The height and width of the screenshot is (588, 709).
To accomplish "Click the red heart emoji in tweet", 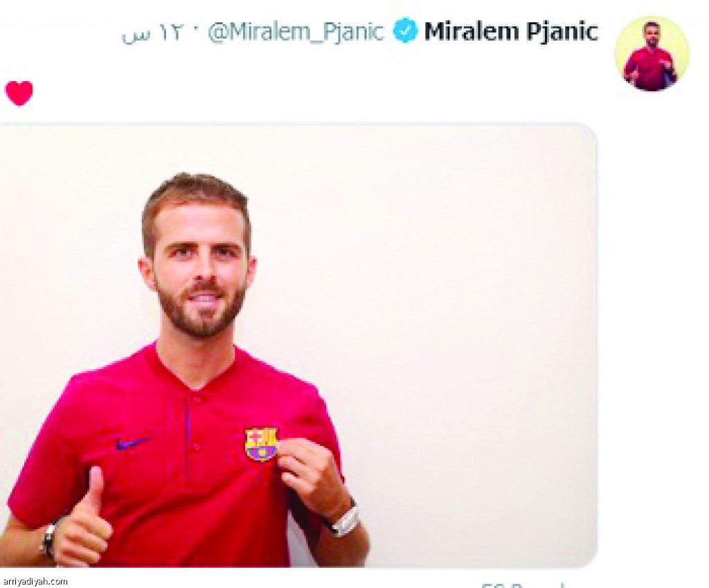I will click(x=19, y=93).
